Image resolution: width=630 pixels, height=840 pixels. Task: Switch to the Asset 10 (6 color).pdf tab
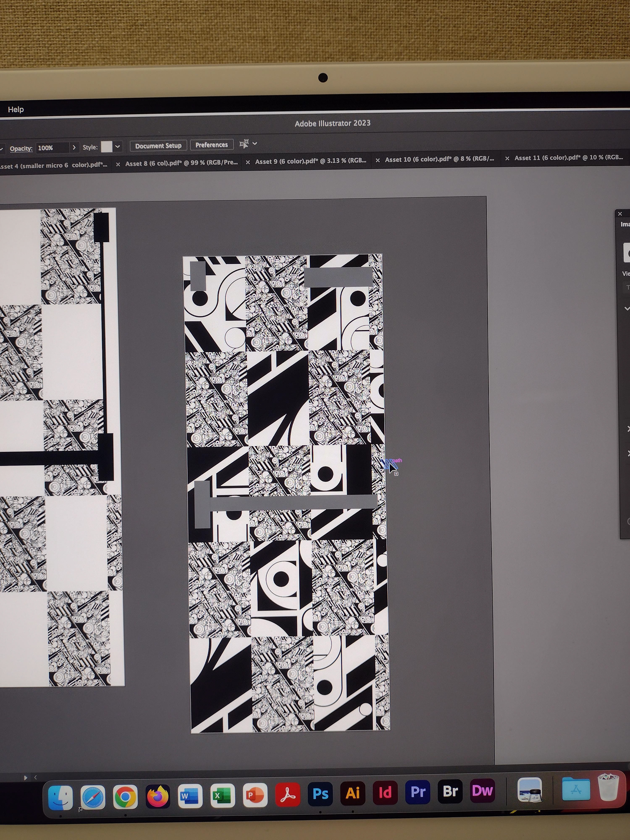point(440,159)
